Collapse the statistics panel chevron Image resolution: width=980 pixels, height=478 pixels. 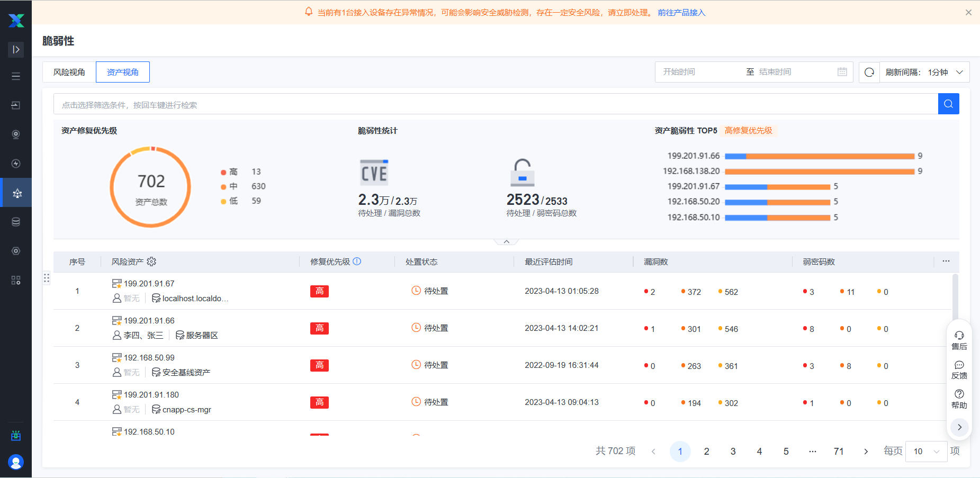coord(506,241)
